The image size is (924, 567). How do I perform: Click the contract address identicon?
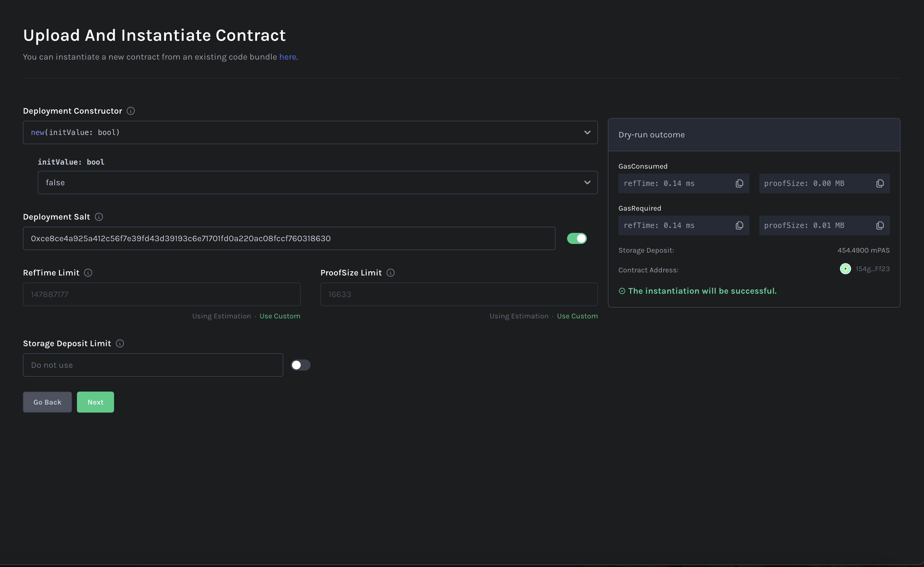[x=845, y=269]
